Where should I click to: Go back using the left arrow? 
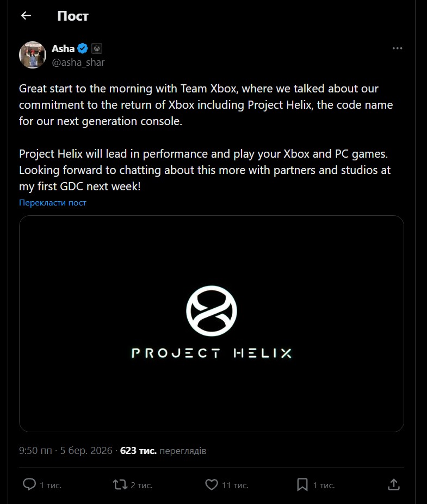[x=26, y=16]
